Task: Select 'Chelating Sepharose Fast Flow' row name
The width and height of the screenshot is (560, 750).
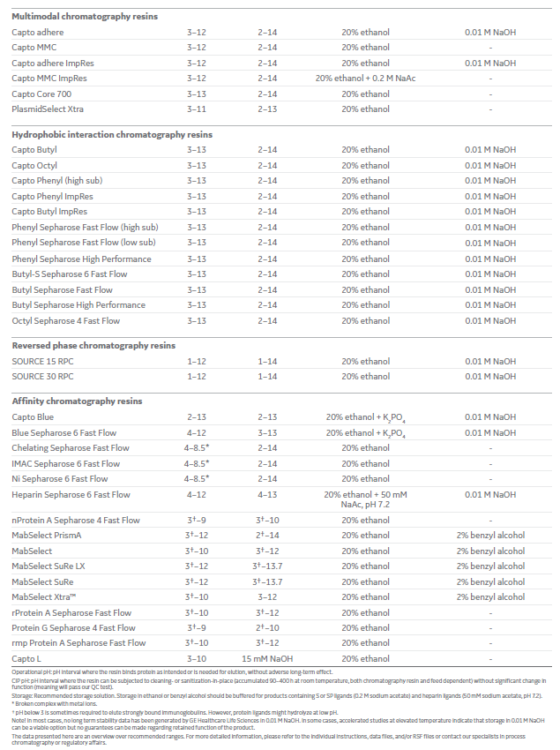Action: pyautogui.click(x=71, y=447)
